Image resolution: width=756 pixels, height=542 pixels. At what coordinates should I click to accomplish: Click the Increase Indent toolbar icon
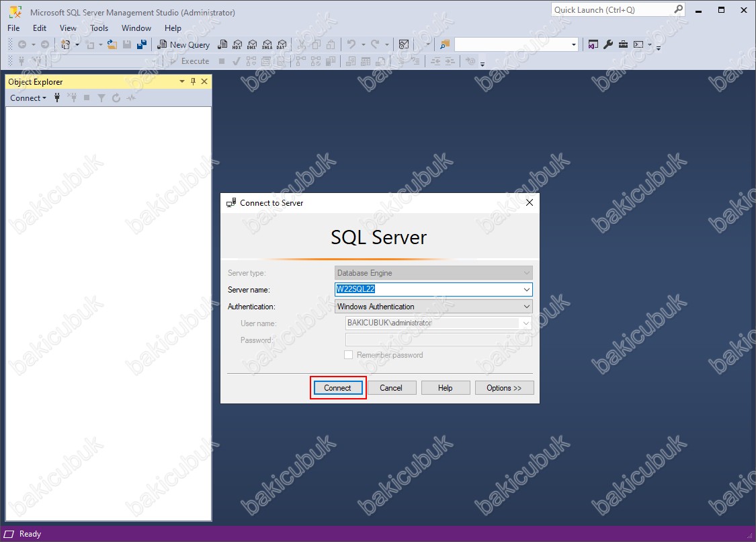450,61
